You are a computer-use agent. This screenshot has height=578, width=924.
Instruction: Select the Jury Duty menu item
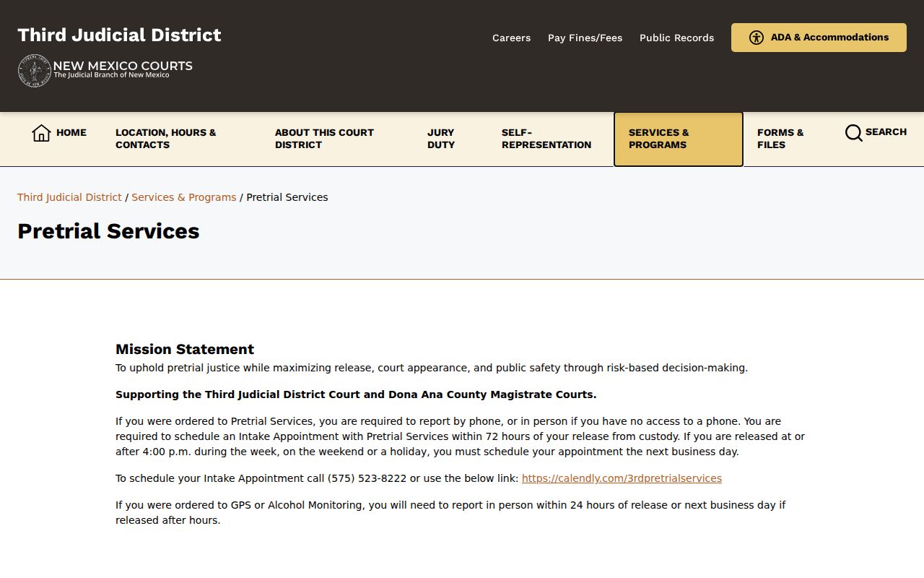pyautogui.click(x=441, y=139)
